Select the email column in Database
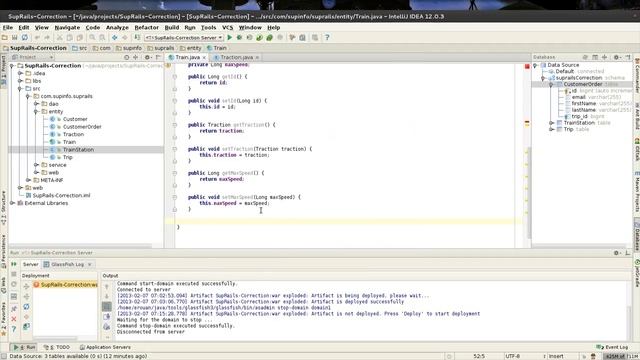This screenshot has width=640, height=360. tap(578, 97)
